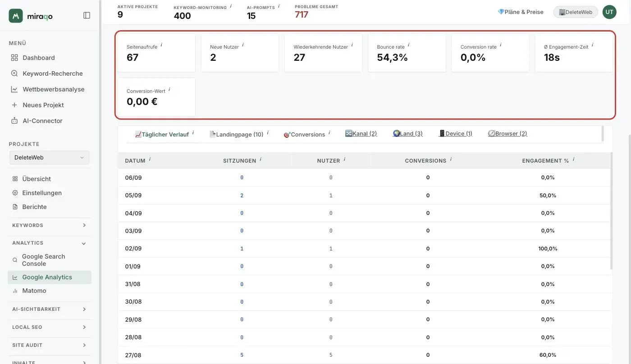The height and width of the screenshot is (364, 631).
Task: Click the info icon next to Seitenaufrufe
Action: (x=161, y=45)
